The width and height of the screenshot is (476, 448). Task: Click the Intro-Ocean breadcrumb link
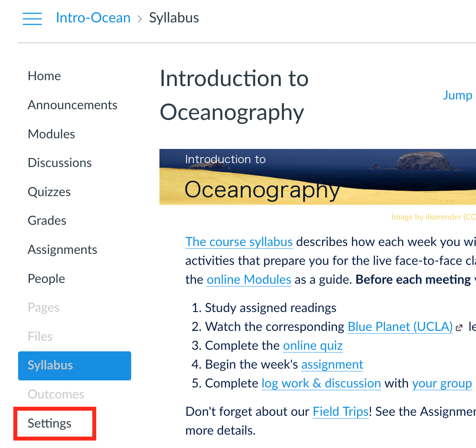[x=93, y=18]
